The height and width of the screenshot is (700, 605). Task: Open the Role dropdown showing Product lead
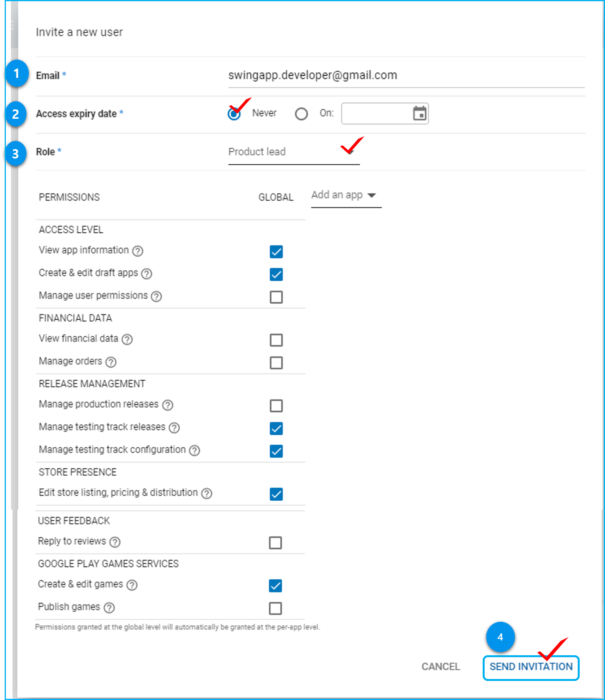coord(293,152)
